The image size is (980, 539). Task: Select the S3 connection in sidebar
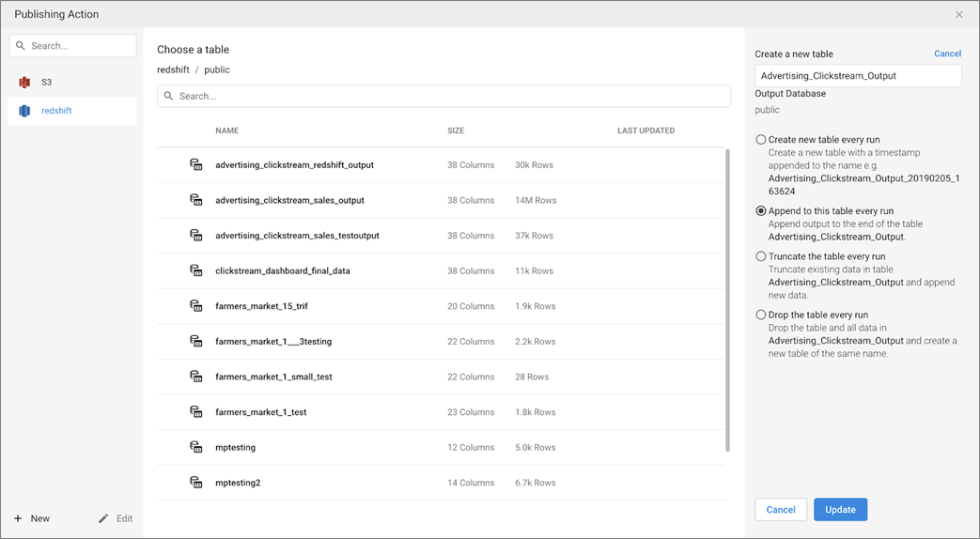[72, 82]
